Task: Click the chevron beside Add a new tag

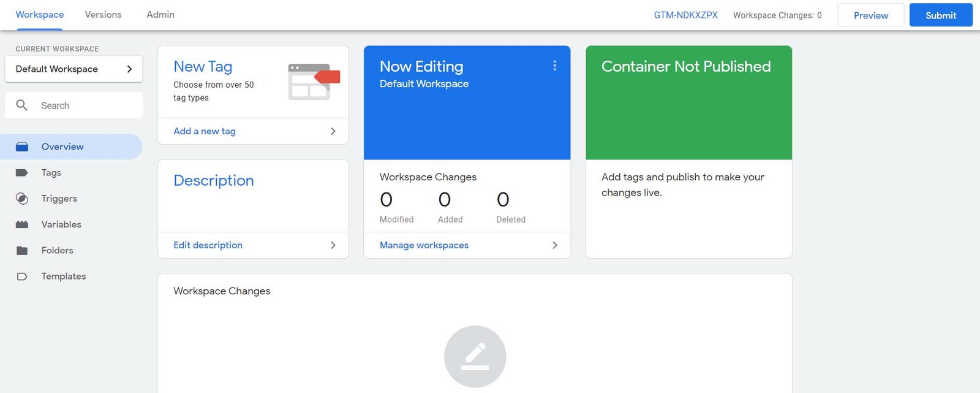Action: pyautogui.click(x=333, y=131)
